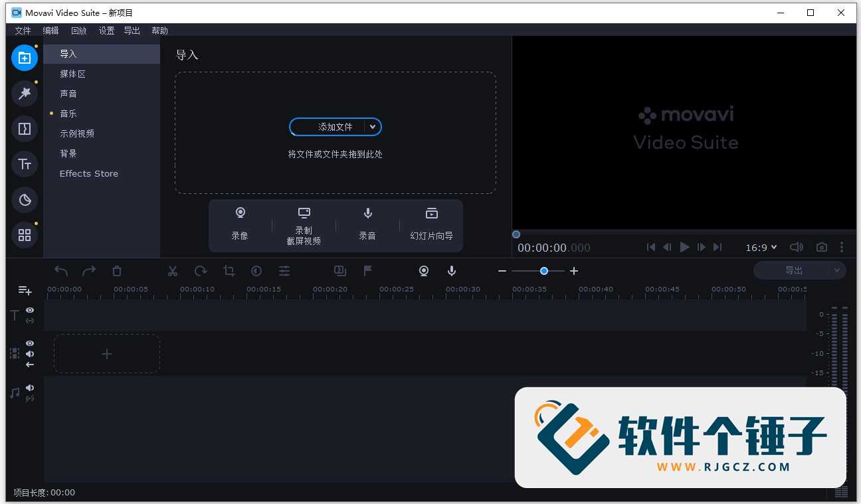
Task: Click the Split scissors icon
Action: 173,271
